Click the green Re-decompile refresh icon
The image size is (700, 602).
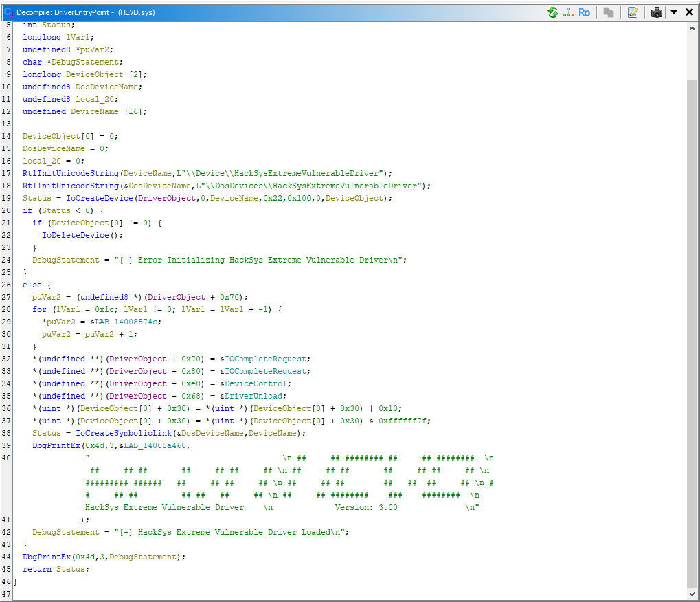tap(553, 12)
